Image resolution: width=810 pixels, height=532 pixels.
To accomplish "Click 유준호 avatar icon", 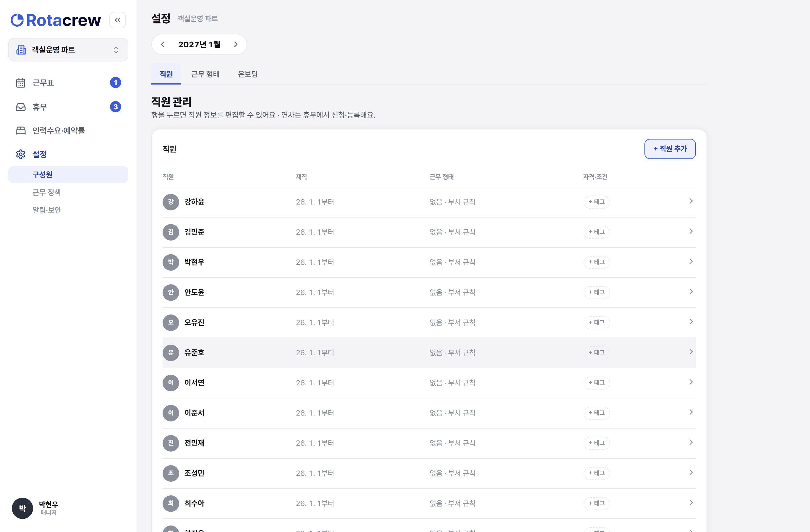I will click(171, 352).
